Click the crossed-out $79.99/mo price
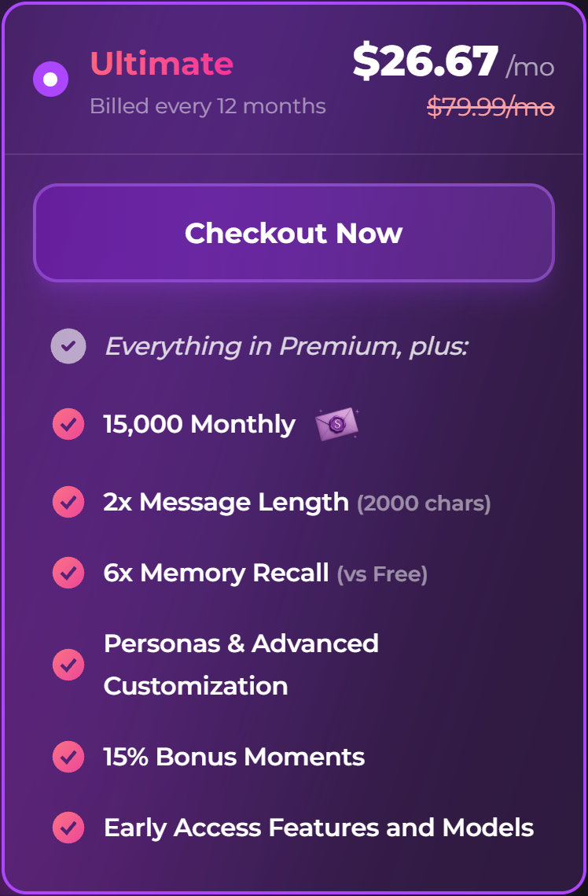This screenshot has height=896, width=588. 491,107
